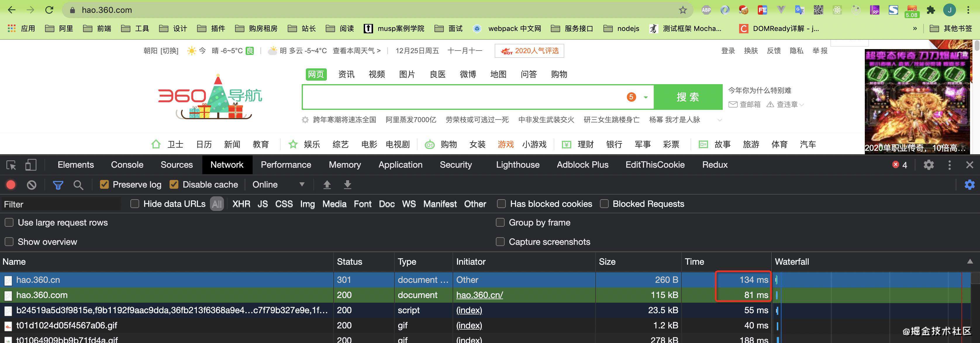Filter requests by Img type
This screenshot has height=343, width=980.
tap(307, 204)
